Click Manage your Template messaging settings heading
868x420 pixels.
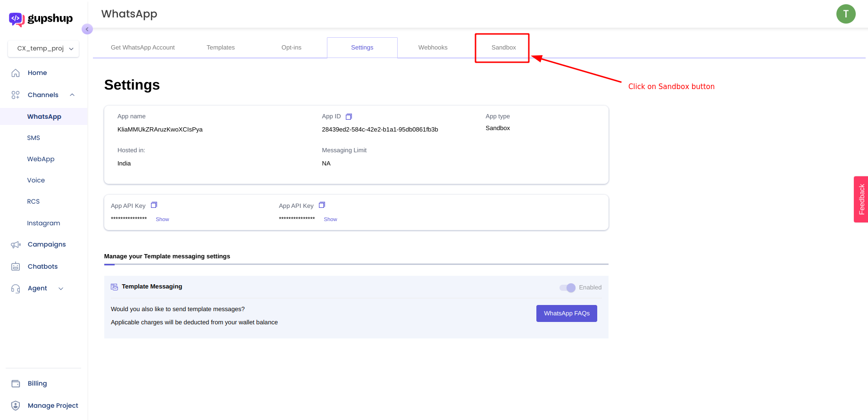pyautogui.click(x=167, y=256)
